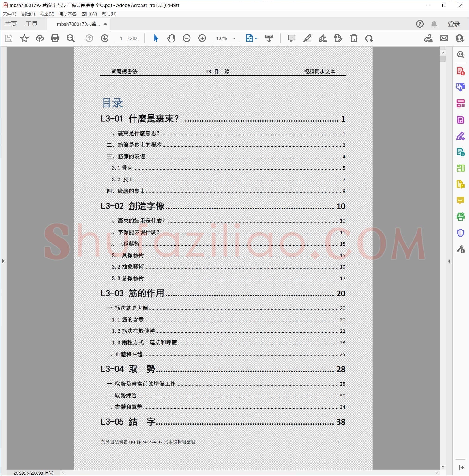Screen dimensions: 469x476
Task: Click the share with others person icon
Action: (x=460, y=38)
